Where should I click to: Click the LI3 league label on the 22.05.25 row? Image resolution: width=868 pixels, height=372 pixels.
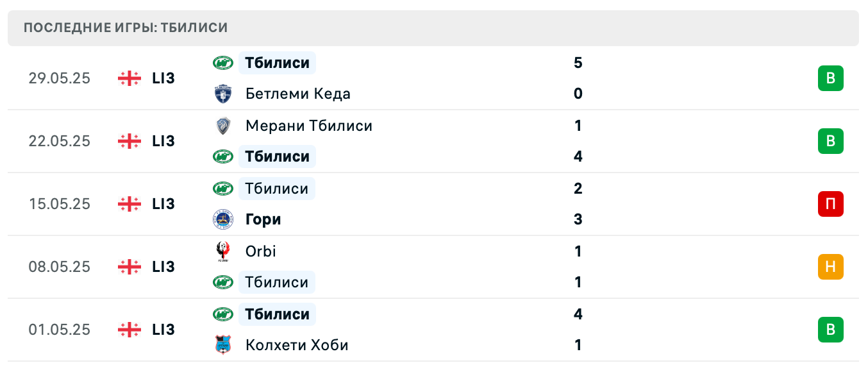coord(164,141)
